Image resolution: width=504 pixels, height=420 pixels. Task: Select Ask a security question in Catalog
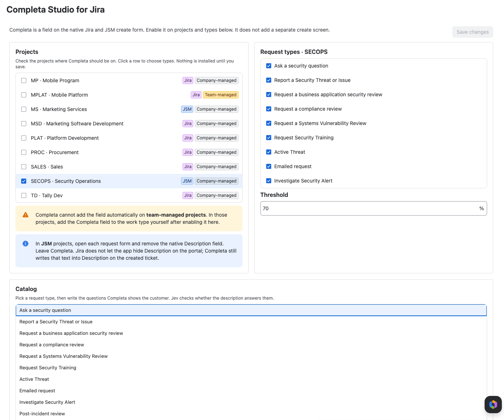pyautogui.click(x=251, y=310)
